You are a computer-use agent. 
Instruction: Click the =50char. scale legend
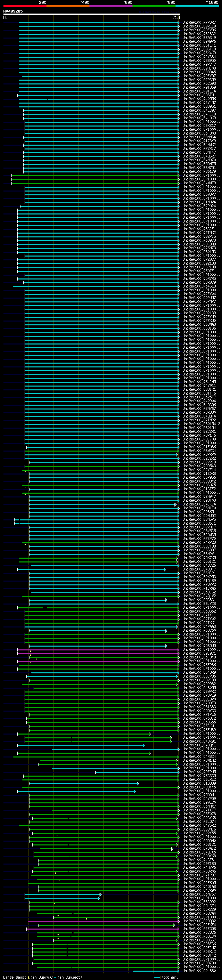click(x=165, y=977)
